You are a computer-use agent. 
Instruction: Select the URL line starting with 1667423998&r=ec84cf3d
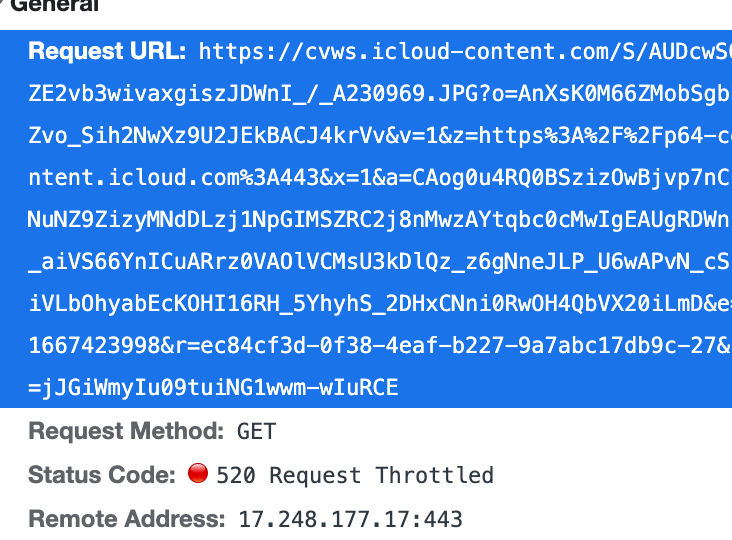tap(380, 346)
